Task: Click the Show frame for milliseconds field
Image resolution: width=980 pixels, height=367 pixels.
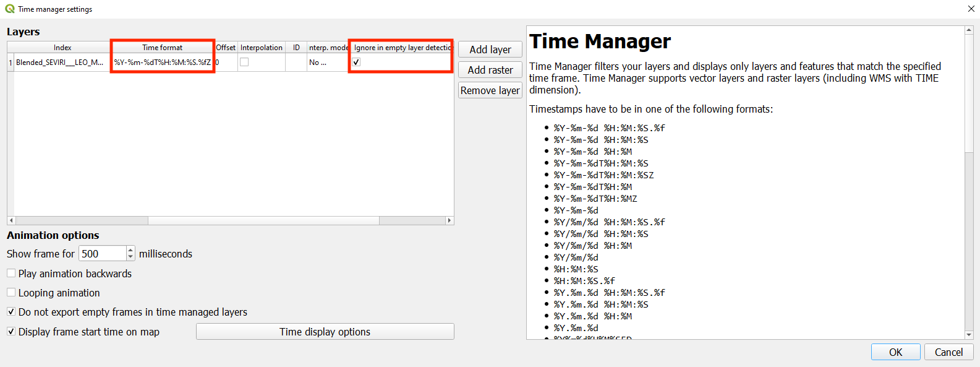Action: [x=102, y=254]
